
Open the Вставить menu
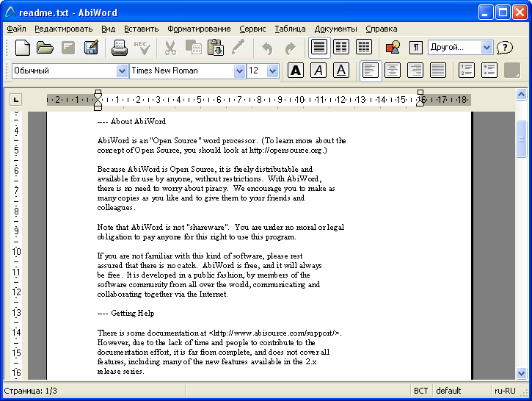(141, 29)
